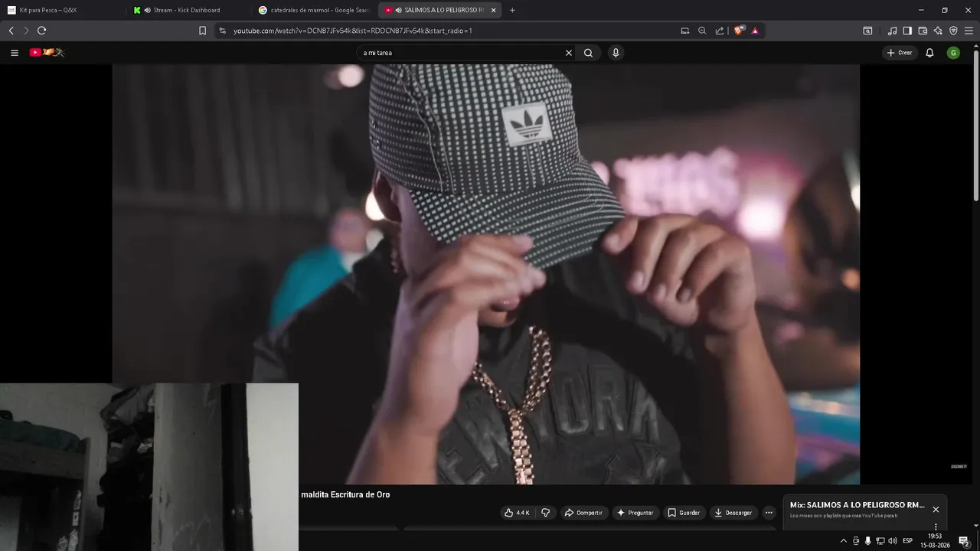Click the video player to pause

pos(486,274)
